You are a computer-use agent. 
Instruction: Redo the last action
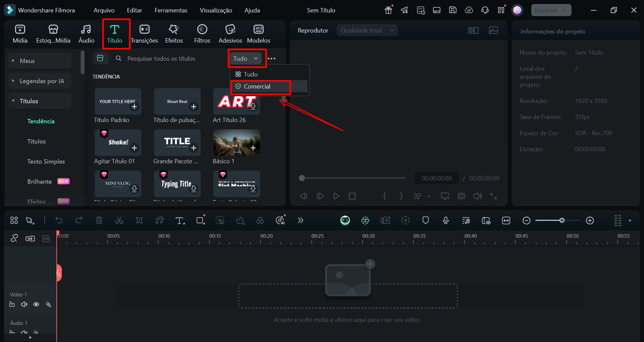[79, 220]
